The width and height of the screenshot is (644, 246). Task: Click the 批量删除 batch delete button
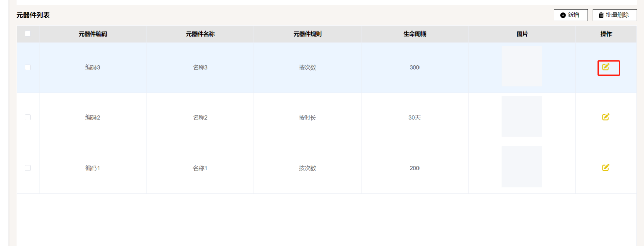(615, 15)
